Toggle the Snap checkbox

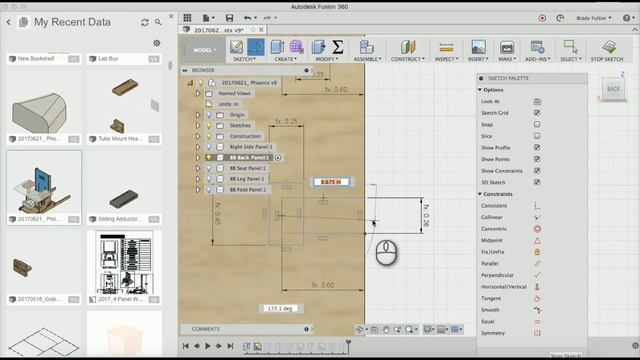point(537,124)
